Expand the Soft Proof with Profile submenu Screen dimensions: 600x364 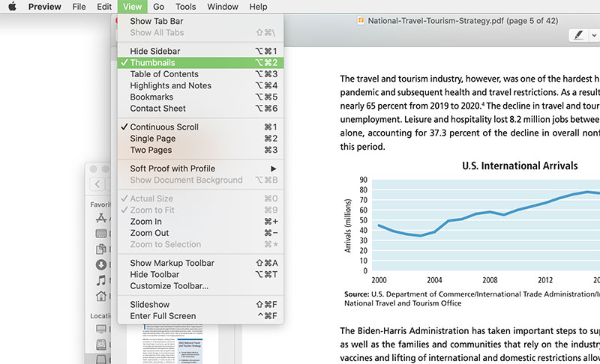172,169
